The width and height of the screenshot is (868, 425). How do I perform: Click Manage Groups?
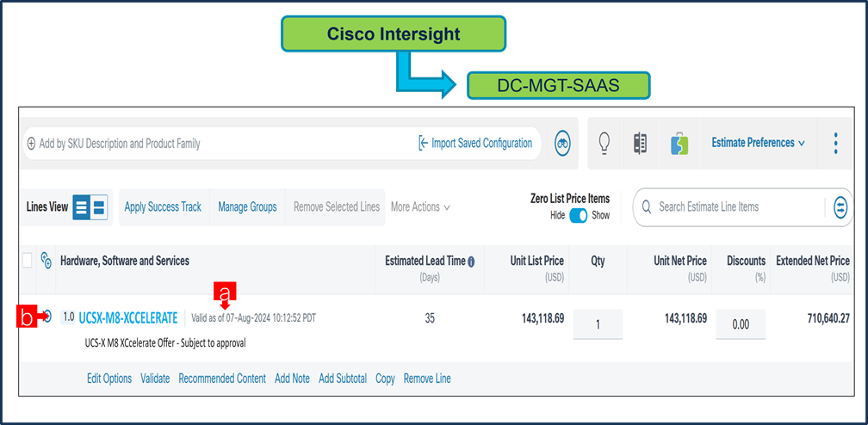(247, 207)
